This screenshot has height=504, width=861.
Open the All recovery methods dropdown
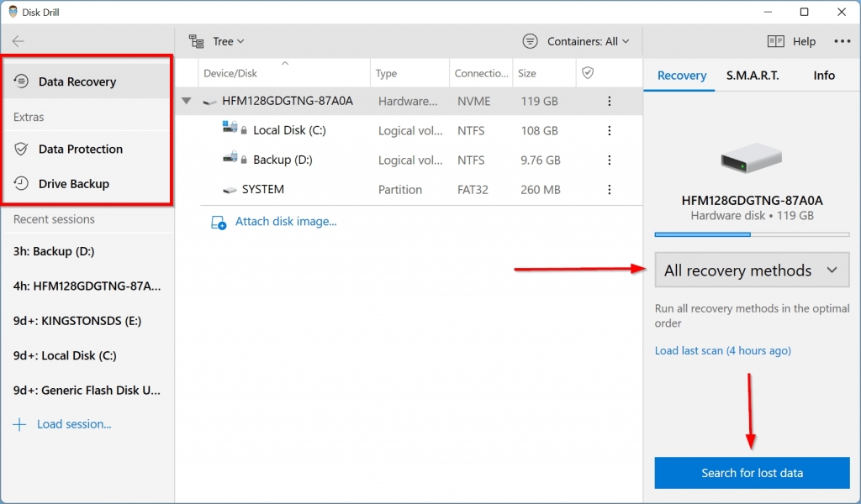(751, 270)
